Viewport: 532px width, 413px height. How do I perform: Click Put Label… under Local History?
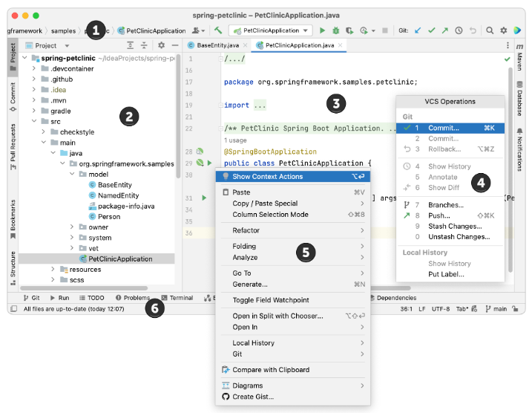[450, 274]
